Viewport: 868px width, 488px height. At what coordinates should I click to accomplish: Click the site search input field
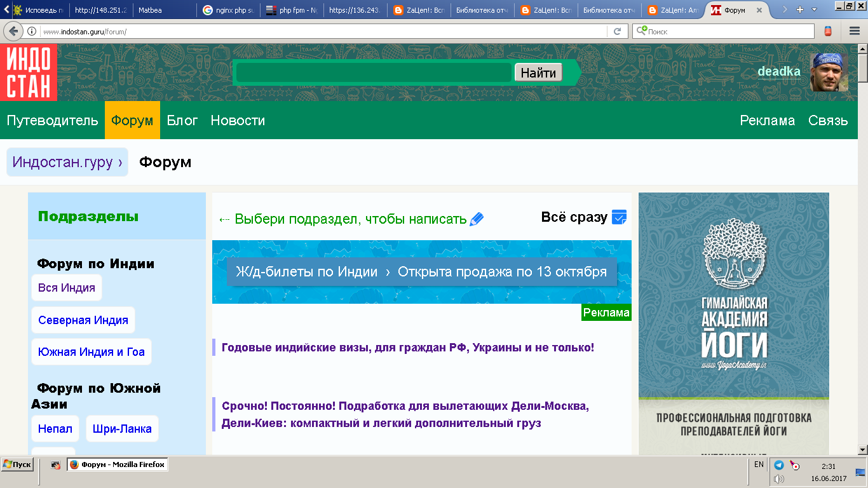[374, 72]
